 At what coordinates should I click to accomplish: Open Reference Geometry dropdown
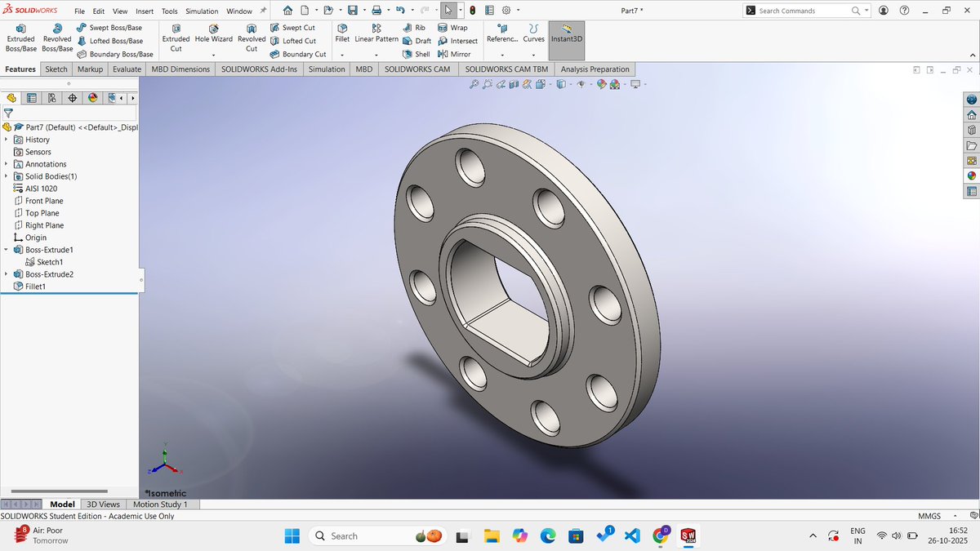pyautogui.click(x=501, y=55)
